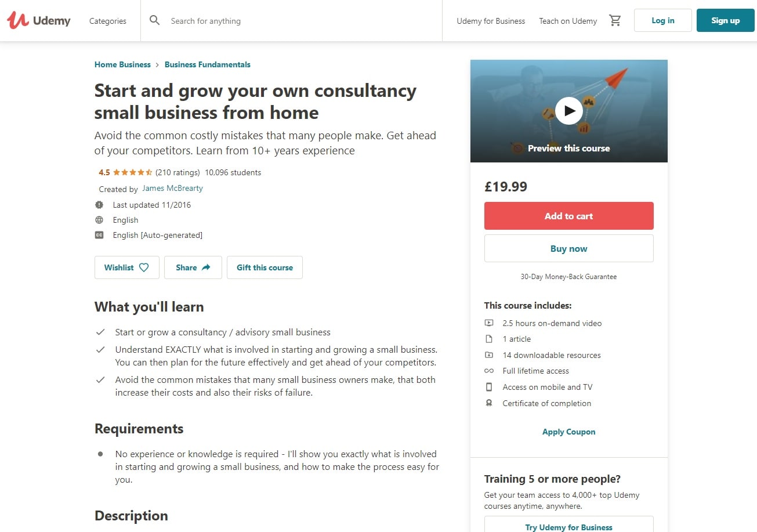Screen dimensions: 757x532
Task: Open James McBrearty instructor link
Action: 172,189
